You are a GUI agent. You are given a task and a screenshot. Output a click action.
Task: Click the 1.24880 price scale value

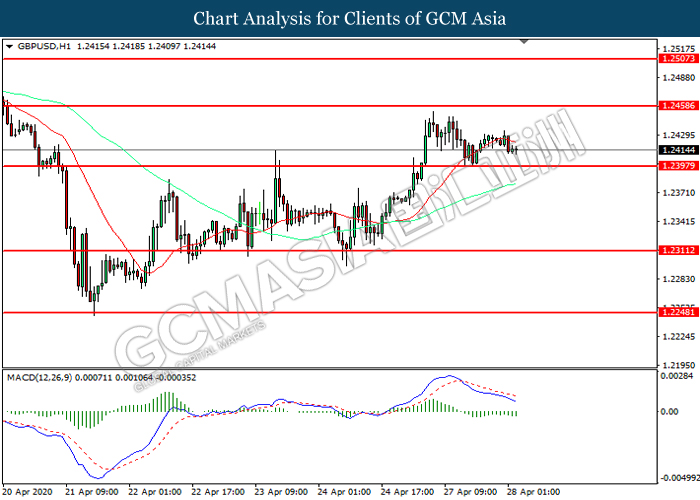[x=679, y=78]
